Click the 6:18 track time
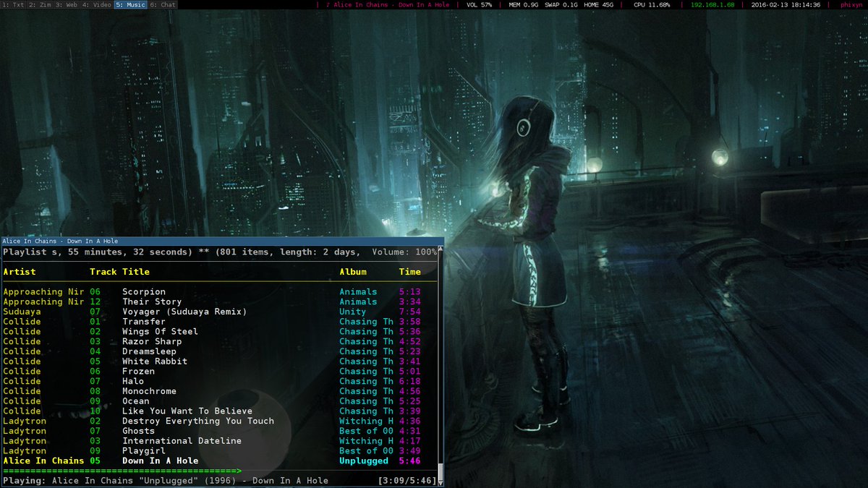 click(409, 381)
